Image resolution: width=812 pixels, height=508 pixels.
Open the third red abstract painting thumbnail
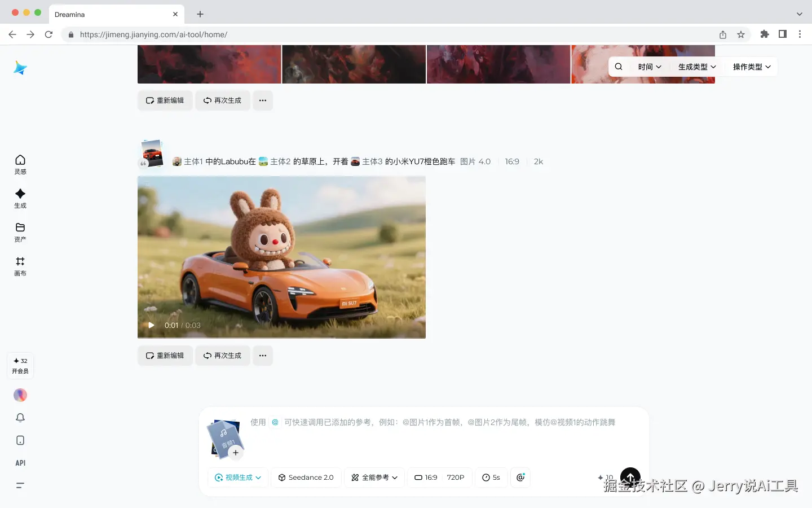pos(498,64)
